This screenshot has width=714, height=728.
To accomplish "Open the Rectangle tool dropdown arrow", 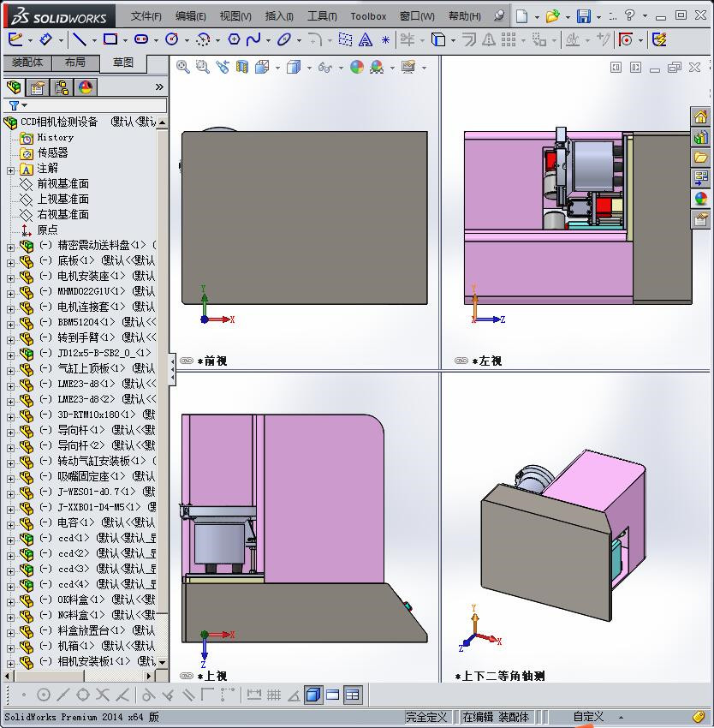I will 125,40.
